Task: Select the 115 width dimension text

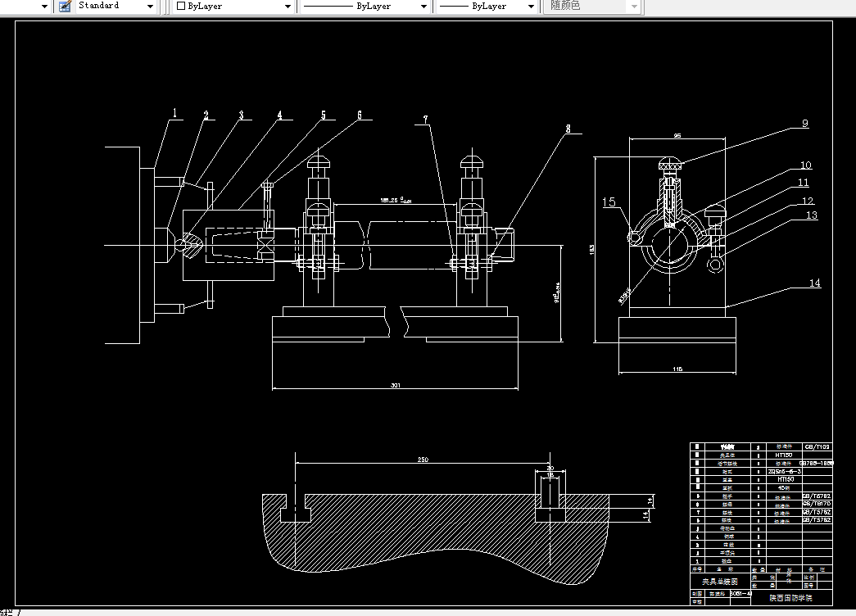Action: [x=677, y=369]
